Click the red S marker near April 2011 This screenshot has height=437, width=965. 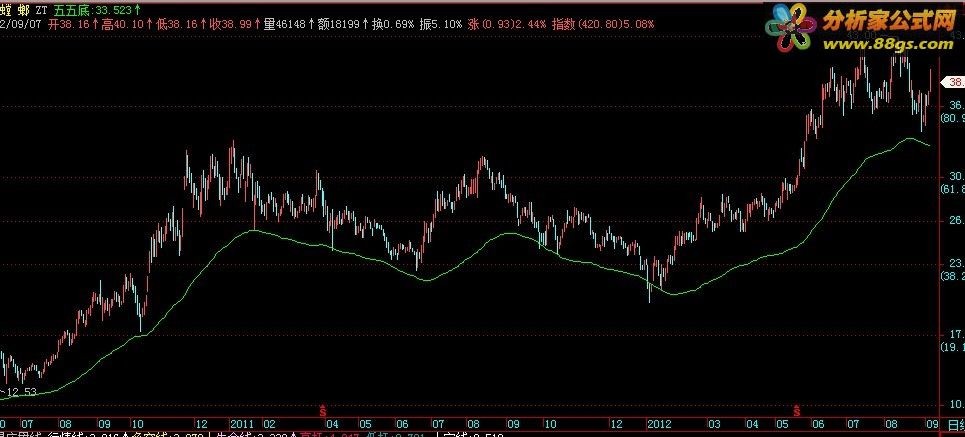[322, 409]
